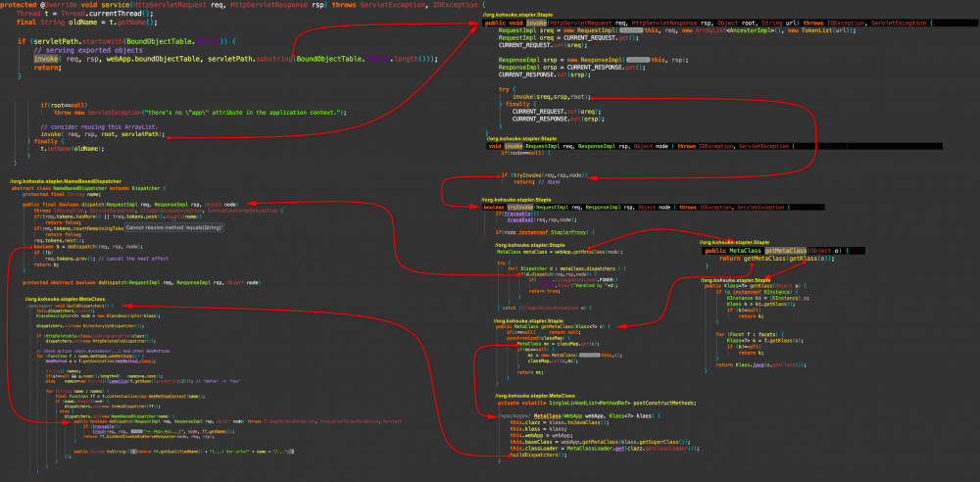Click the 'boolean tryInvoke(RequestImpl req' highlighted signature
980x482 pixels.
click(x=638, y=207)
